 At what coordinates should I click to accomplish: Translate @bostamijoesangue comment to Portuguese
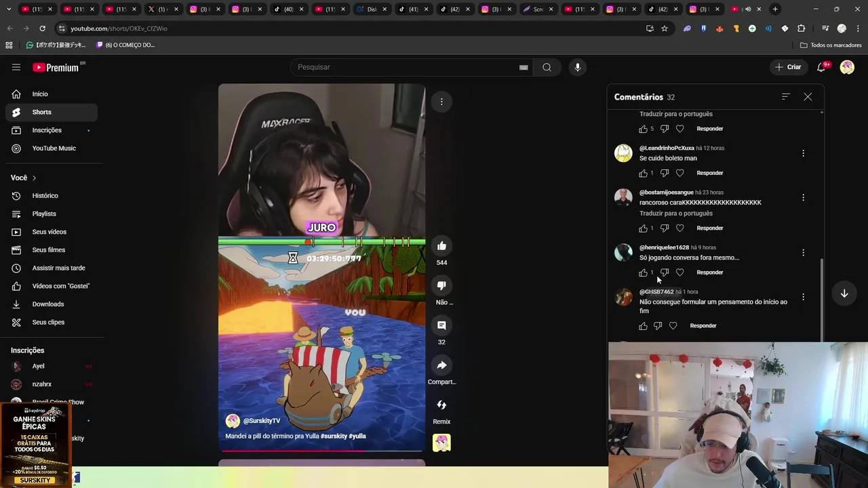click(676, 213)
